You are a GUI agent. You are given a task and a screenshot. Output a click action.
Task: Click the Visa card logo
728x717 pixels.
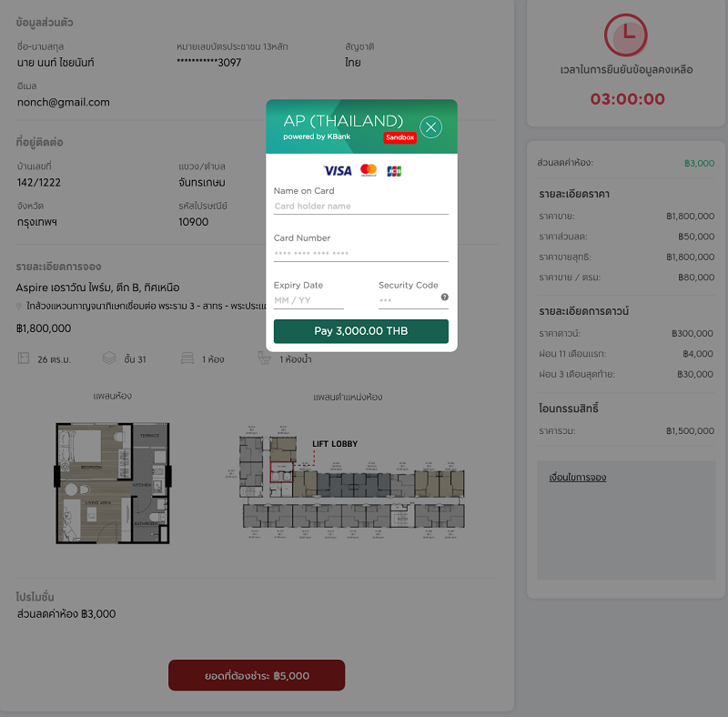click(x=338, y=170)
